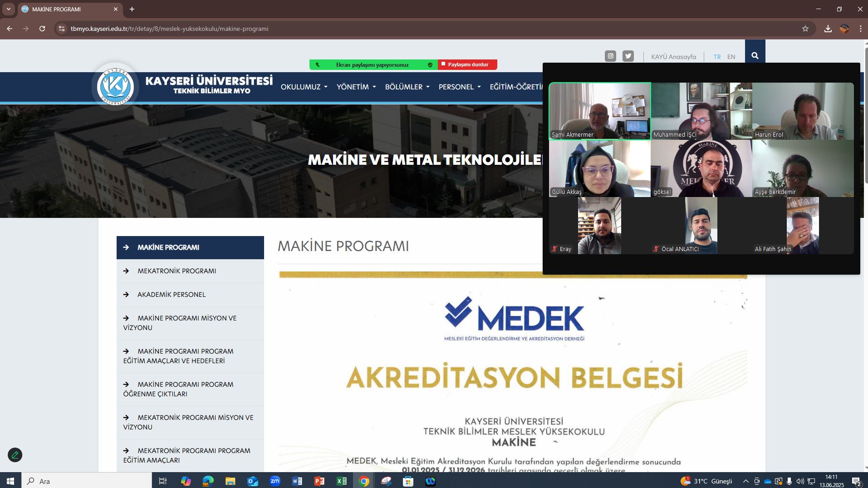Open File Explorer from the taskbar
Viewport: 868px width, 488px height.
pyautogui.click(x=230, y=481)
